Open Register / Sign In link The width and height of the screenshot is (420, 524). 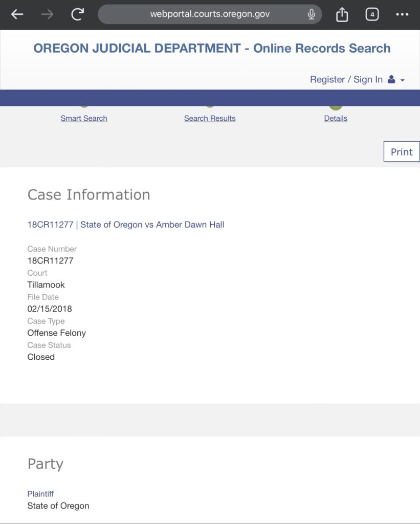pos(346,79)
